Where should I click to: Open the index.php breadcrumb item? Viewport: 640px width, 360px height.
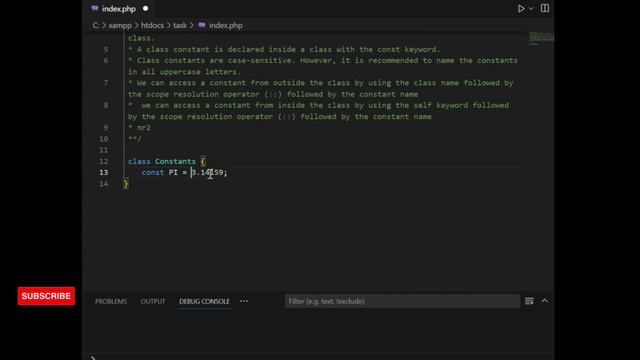click(226, 25)
